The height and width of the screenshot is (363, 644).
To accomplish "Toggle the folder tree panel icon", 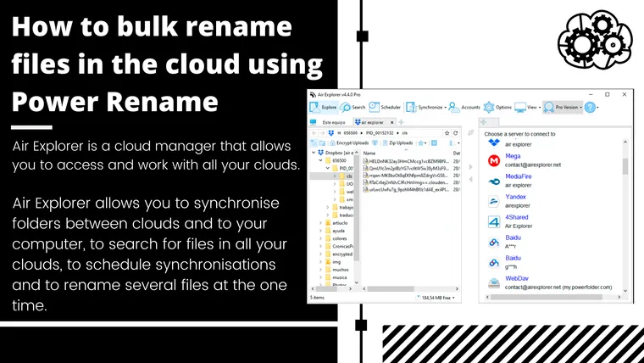I will pos(314,143).
